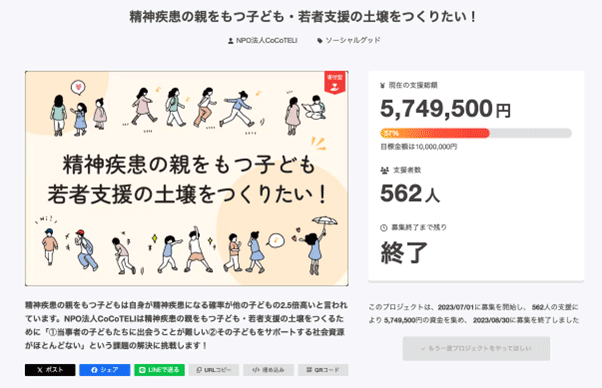Share via the ポスト button
The width and height of the screenshot is (602, 388).
pos(50,370)
